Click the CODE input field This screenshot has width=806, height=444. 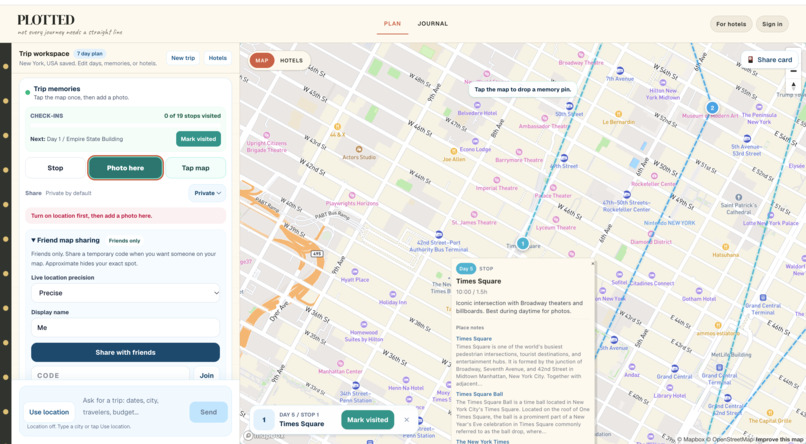(x=110, y=376)
